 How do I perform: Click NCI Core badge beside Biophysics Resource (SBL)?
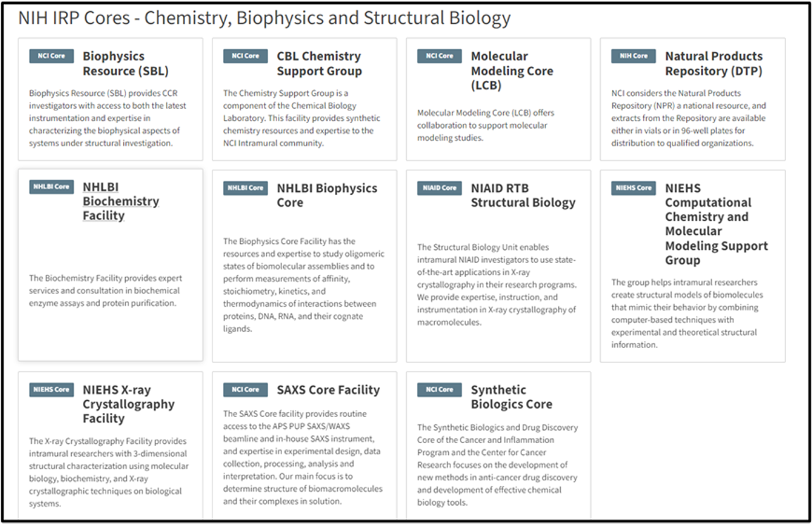tap(51, 56)
